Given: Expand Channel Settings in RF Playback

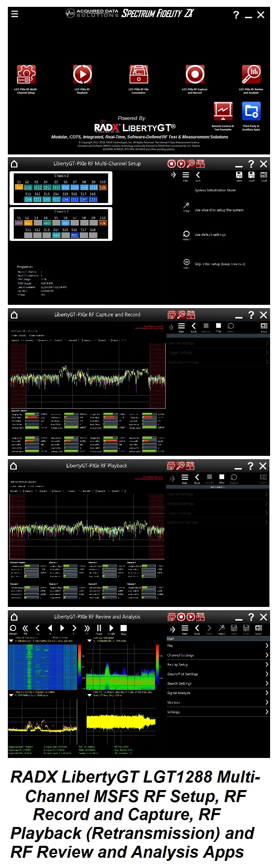Looking at the screenshot, I should (x=218, y=494).
